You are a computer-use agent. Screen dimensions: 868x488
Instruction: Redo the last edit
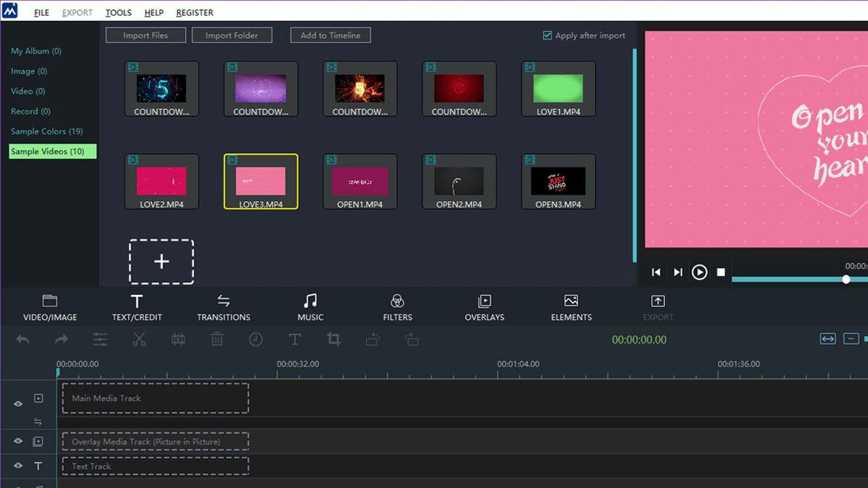click(61, 339)
